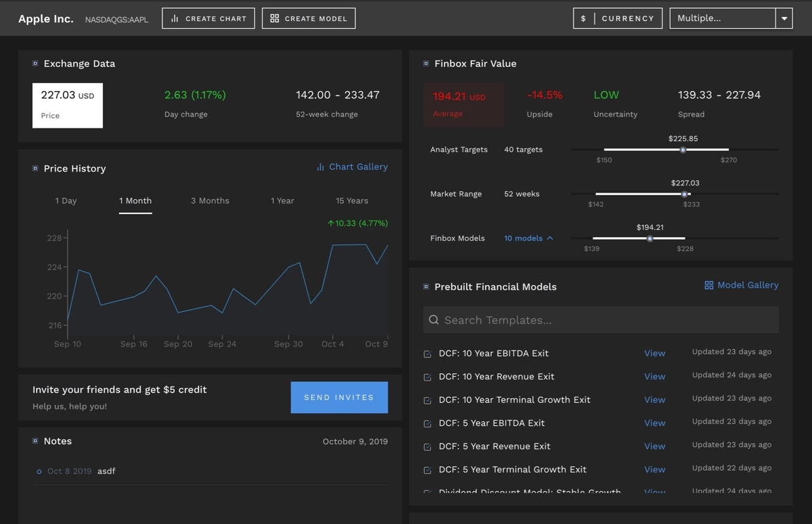Click the bar chart icon in Create Chart
Viewport: 812px width, 524px height.
point(175,18)
